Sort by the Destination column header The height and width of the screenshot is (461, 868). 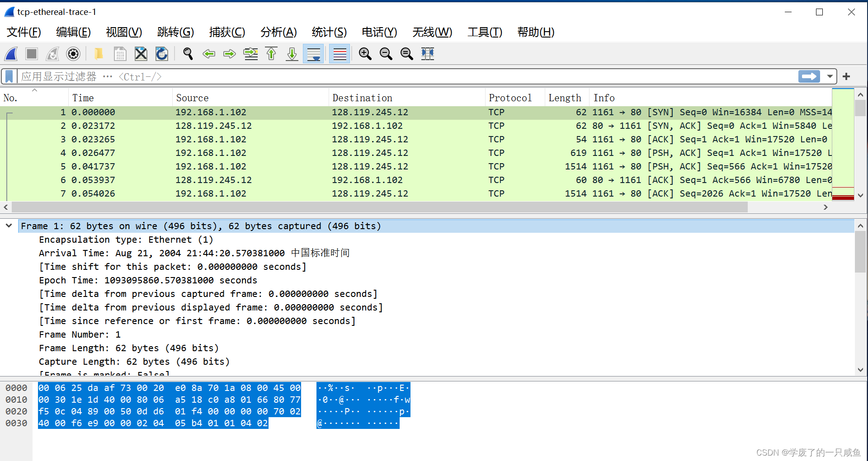coord(407,98)
